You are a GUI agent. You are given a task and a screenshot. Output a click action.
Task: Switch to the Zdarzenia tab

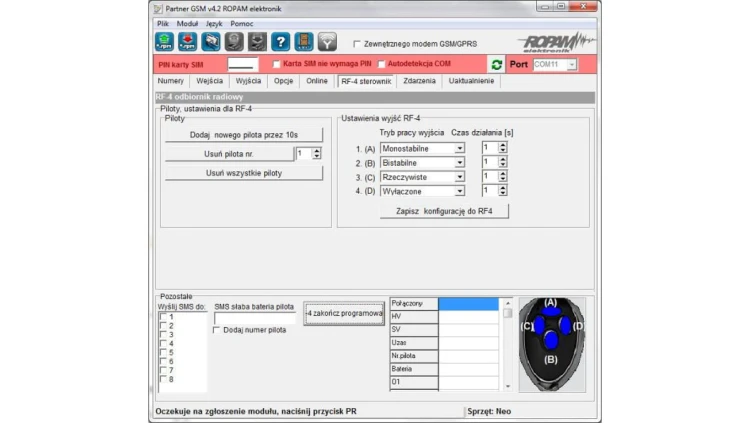tap(419, 81)
